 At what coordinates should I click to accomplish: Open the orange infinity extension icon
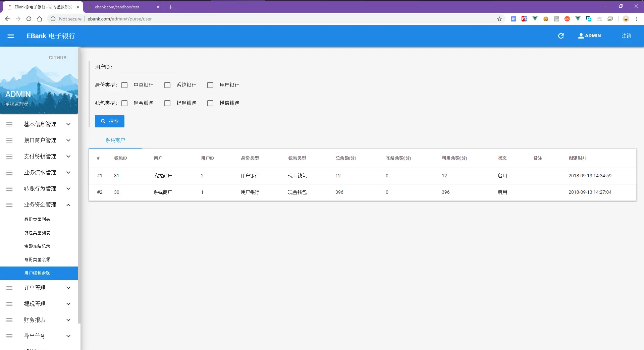[x=567, y=19]
